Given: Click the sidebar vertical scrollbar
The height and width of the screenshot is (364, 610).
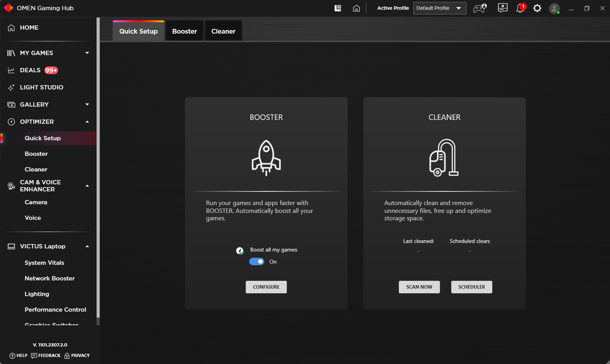Looking at the screenshot, I should (98, 168).
